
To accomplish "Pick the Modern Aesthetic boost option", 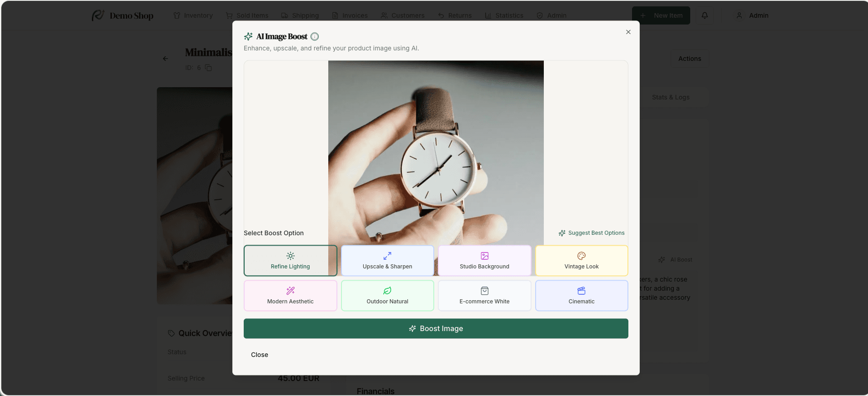I will (x=291, y=296).
